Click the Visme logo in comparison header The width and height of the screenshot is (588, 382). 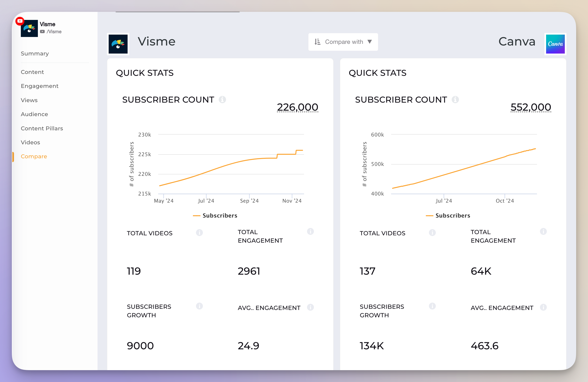coord(118,44)
